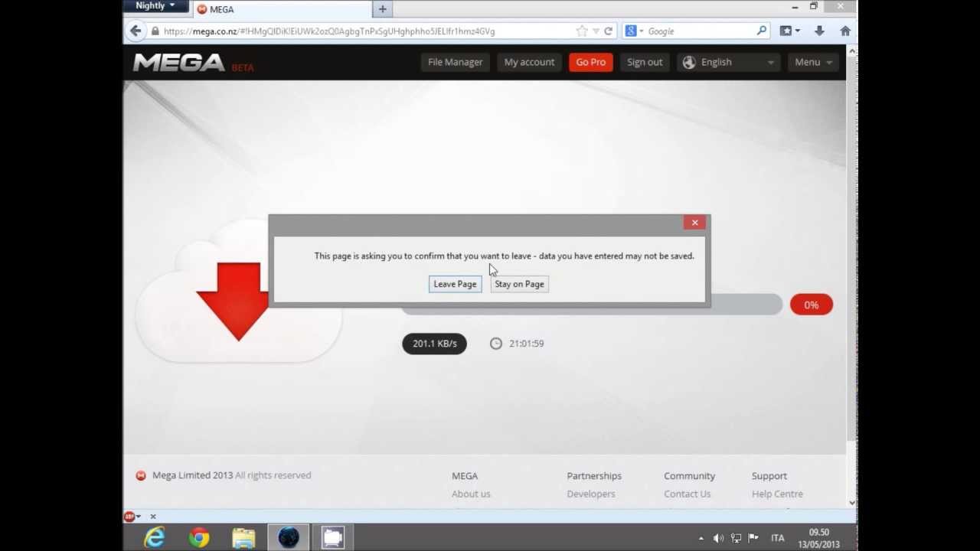Click the Support footer heading
The height and width of the screenshot is (551, 980).
click(x=769, y=476)
